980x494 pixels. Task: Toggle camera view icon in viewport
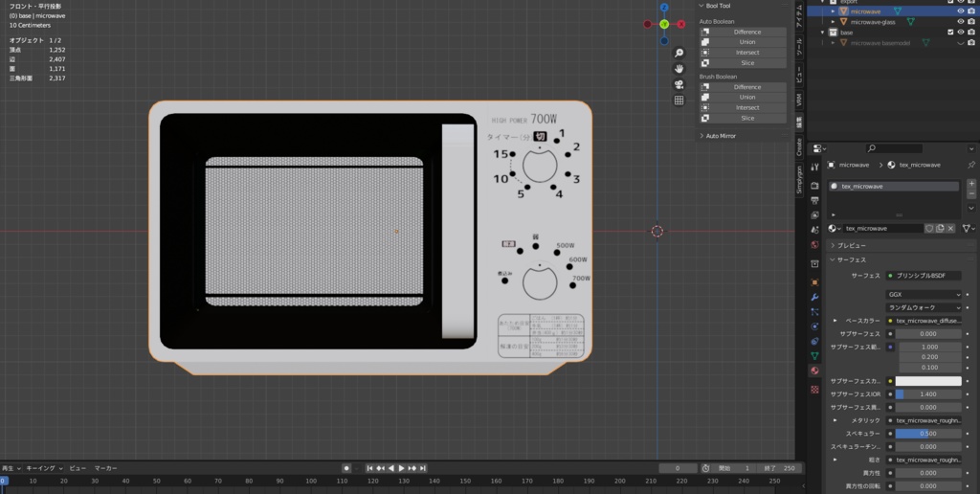pos(679,84)
